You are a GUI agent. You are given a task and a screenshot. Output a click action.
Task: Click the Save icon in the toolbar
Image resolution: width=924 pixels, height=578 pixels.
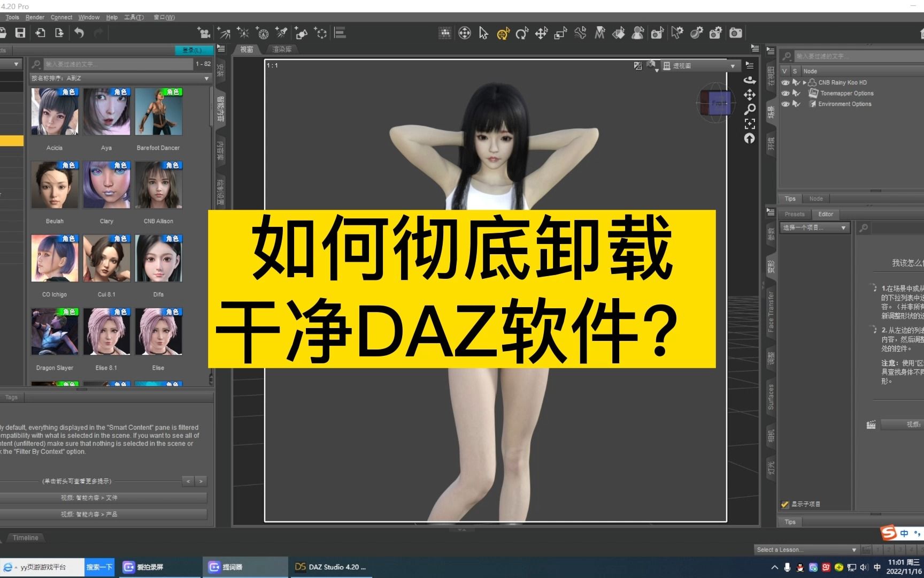20,33
